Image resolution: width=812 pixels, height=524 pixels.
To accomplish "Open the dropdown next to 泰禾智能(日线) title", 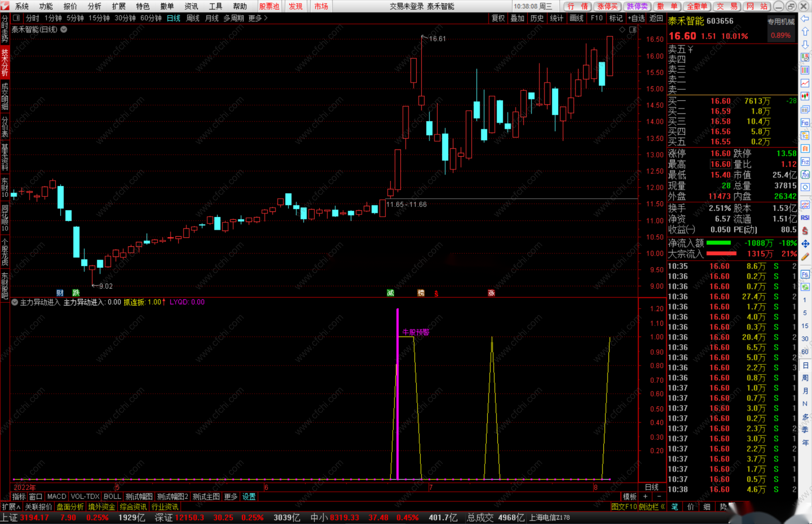I will tap(64, 29).
